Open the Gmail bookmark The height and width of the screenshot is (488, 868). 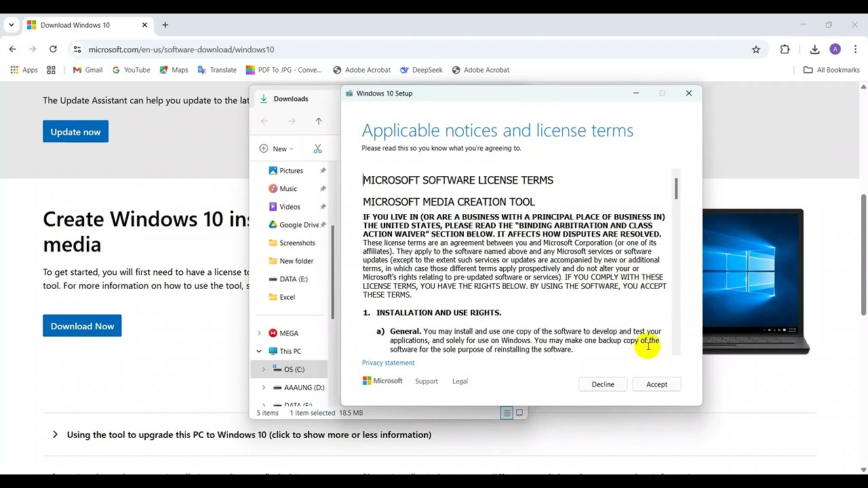point(87,70)
